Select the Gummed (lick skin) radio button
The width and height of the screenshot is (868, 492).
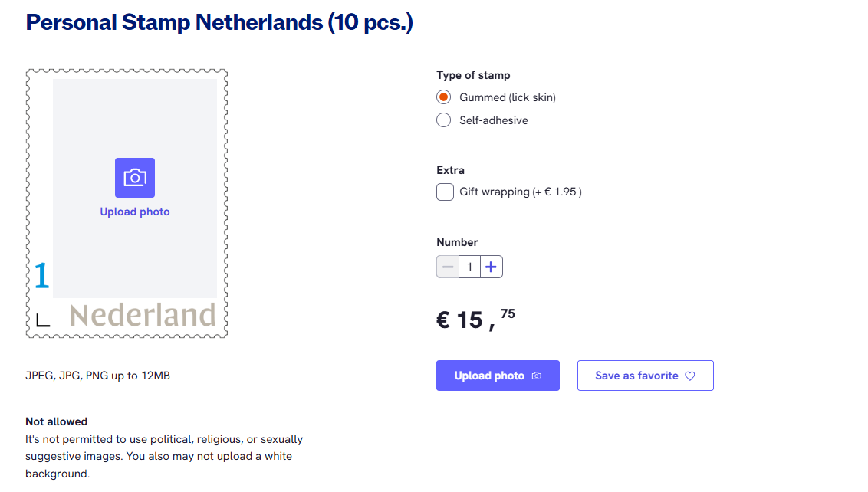click(x=443, y=97)
